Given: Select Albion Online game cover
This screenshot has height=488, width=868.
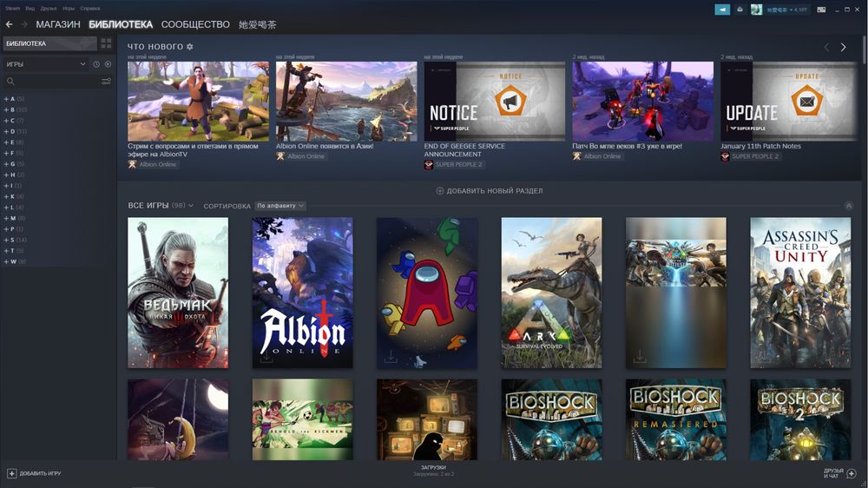Looking at the screenshot, I should click(x=302, y=293).
